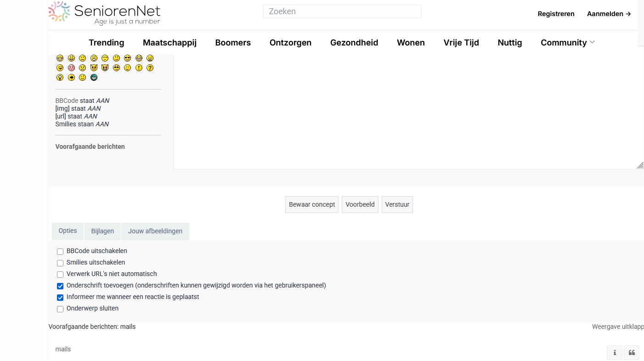Tick the Smilies uitschakelen checkbox
This screenshot has height=361, width=644.
click(60, 263)
